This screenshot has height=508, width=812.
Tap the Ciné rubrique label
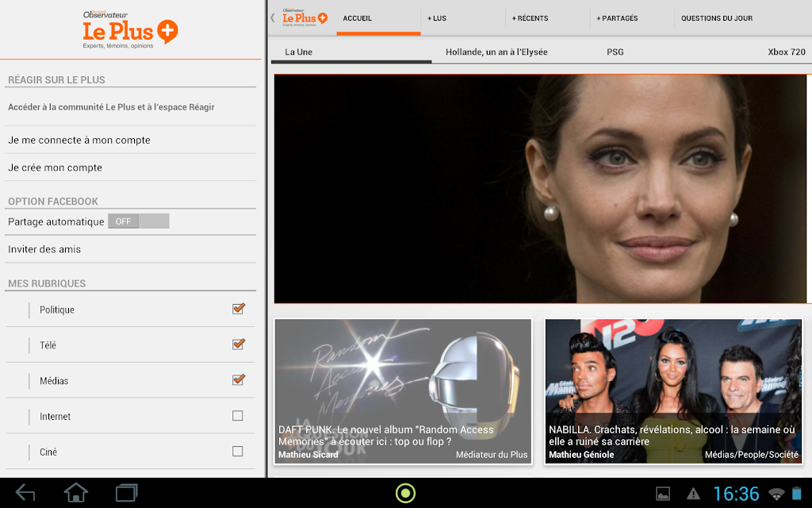[48, 452]
